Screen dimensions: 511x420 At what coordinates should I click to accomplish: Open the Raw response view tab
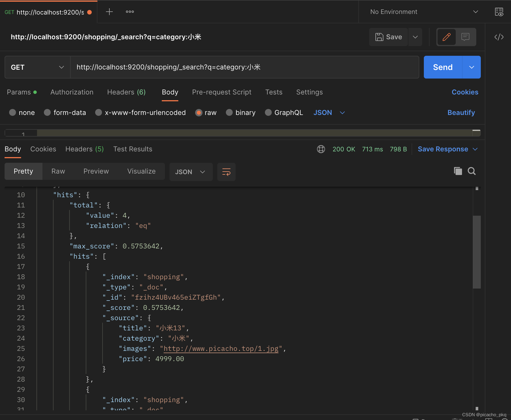58,171
